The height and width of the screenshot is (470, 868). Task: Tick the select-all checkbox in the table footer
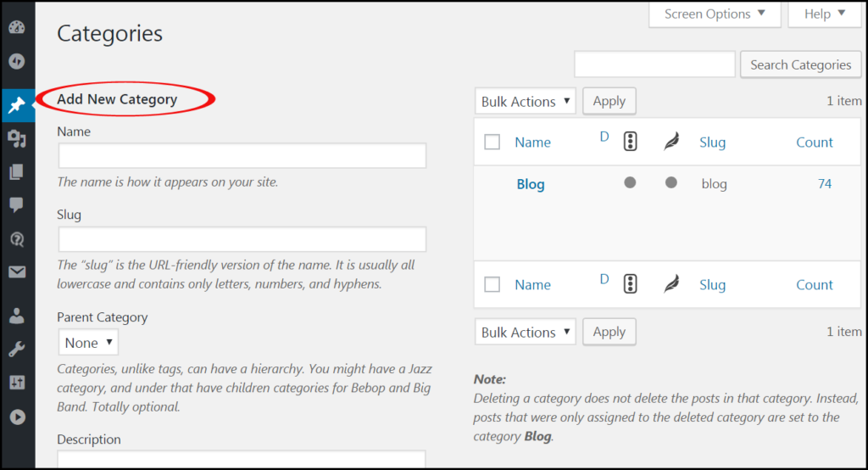492,285
